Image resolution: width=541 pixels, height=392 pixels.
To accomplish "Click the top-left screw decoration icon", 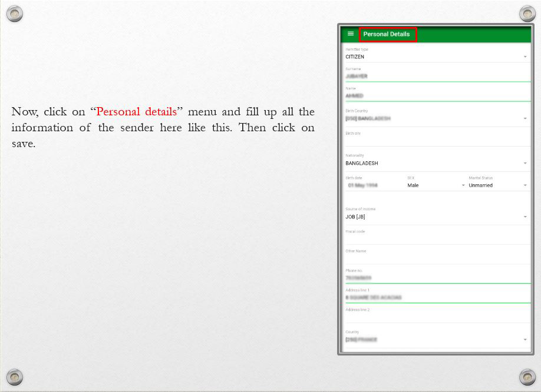I will click(14, 14).
